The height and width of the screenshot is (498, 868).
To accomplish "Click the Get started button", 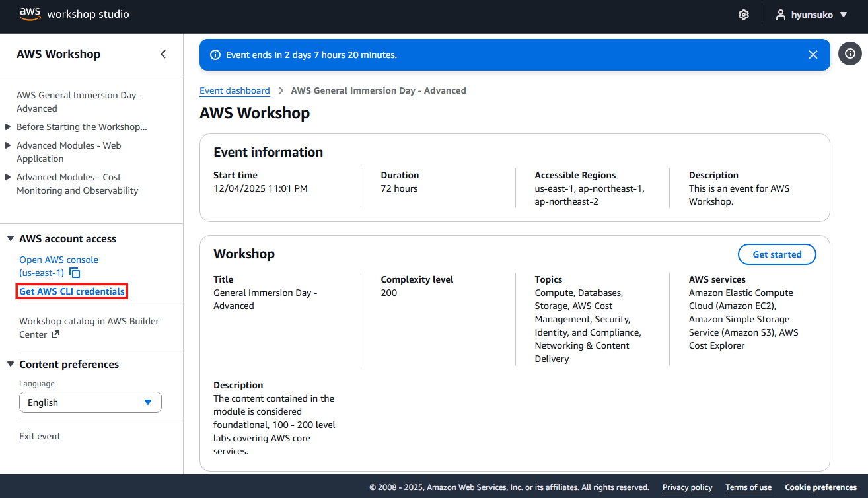I will pos(777,254).
